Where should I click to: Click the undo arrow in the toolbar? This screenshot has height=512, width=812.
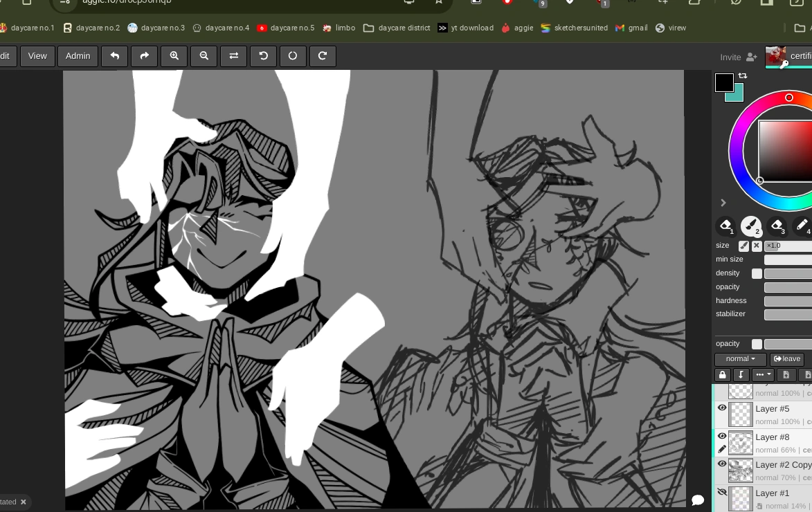(x=115, y=56)
